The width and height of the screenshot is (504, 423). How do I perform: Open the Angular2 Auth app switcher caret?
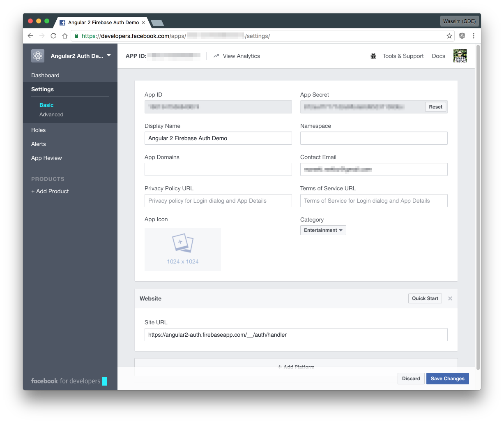tap(108, 55)
